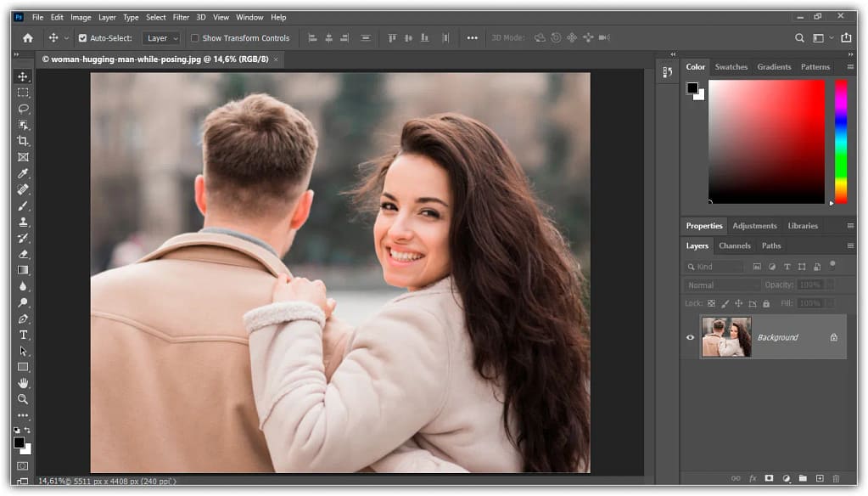The height and width of the screenshot is (496, 868).
Task: Select the History Brush tool
Action: tap(23, 239)
